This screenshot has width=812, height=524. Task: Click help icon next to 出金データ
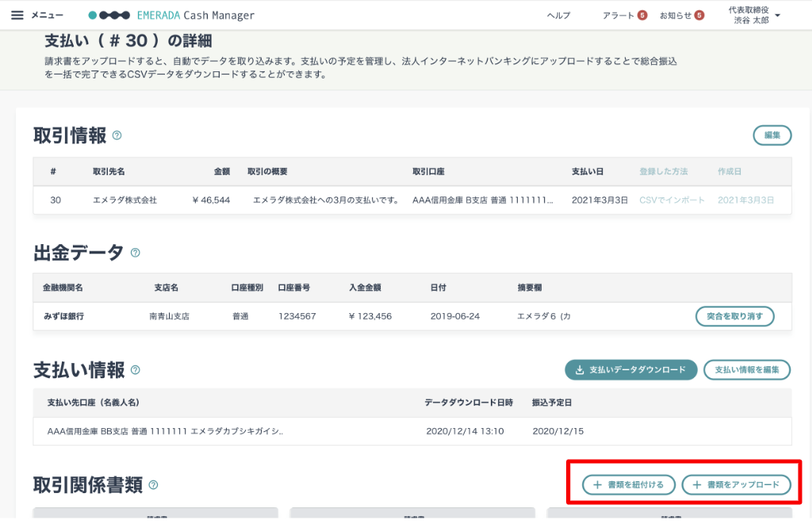[135, 253]
